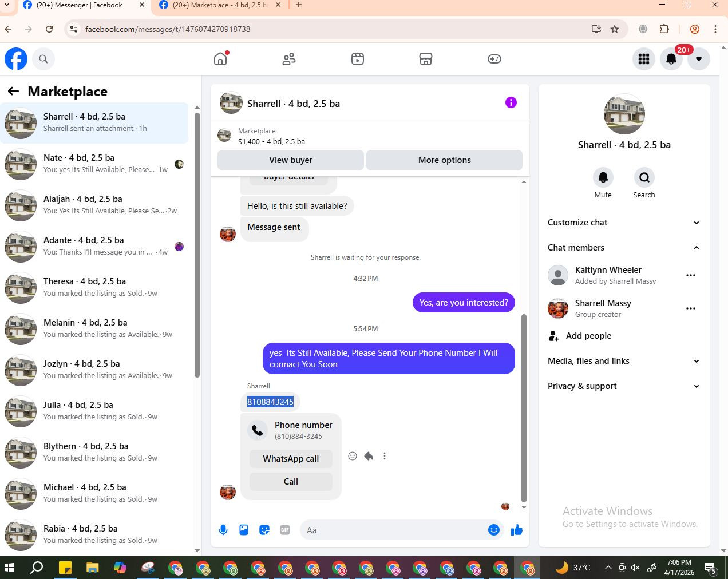
Task: Open more options dots beside message
Action: (x=385, y=456)
